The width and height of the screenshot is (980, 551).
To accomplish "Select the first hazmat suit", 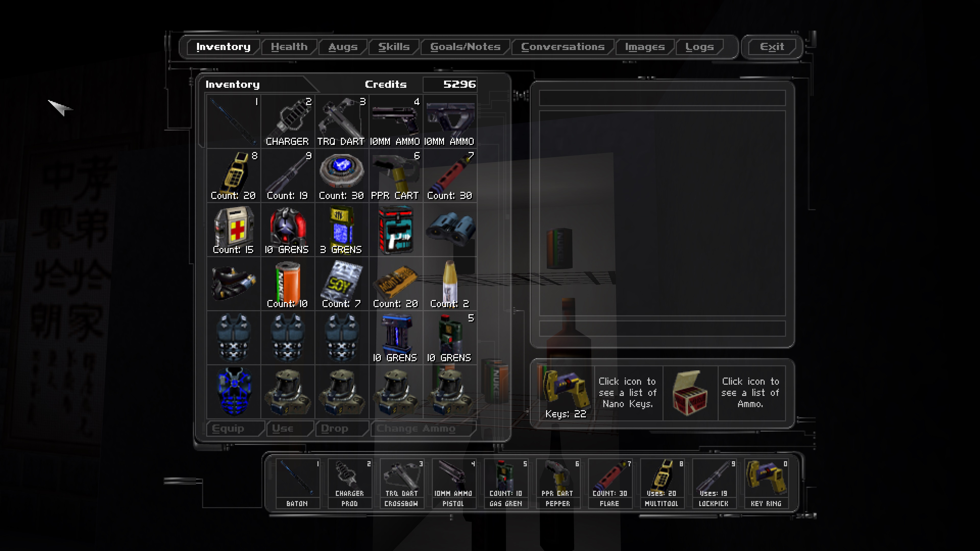I will click(x=288, y=392).
